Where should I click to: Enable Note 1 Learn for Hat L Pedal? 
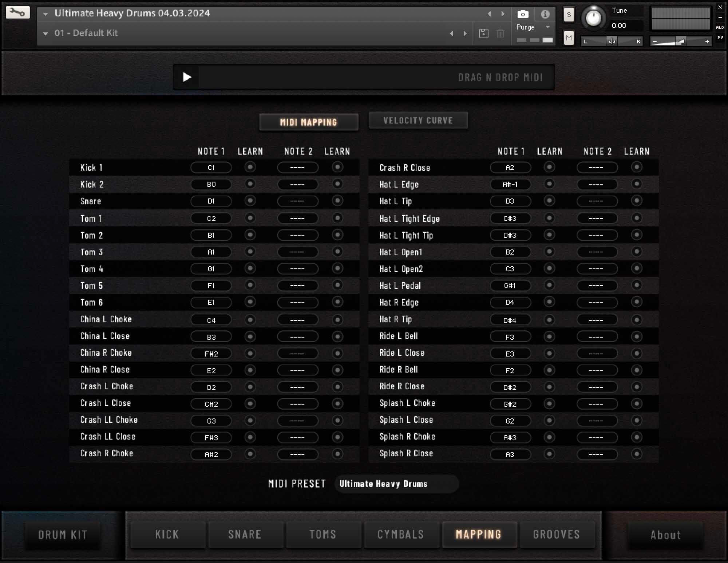click(549, 285)
